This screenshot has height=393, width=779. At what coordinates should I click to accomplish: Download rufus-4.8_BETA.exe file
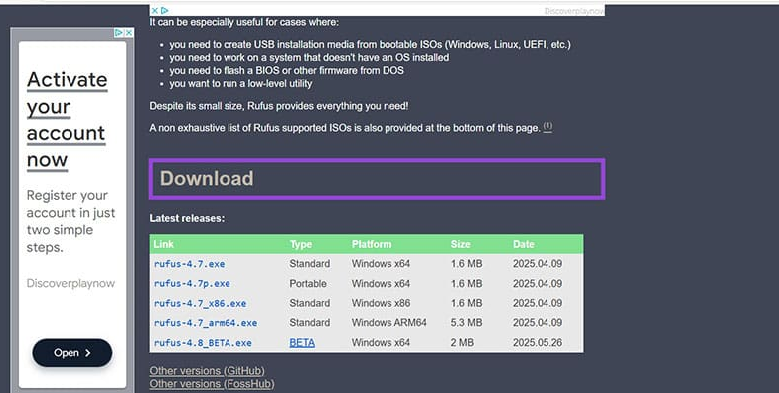[x=202, y=343]
